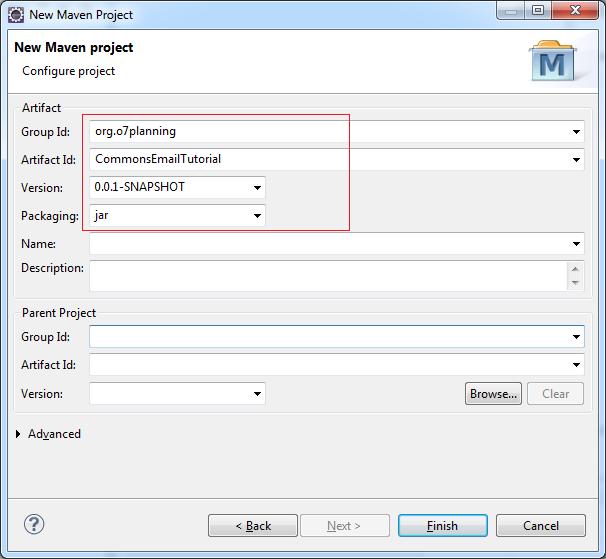The width and height of the screenshot is (606, 559).
Task: Click the Browse... button for parent project
Action: [x=493, y=394]
